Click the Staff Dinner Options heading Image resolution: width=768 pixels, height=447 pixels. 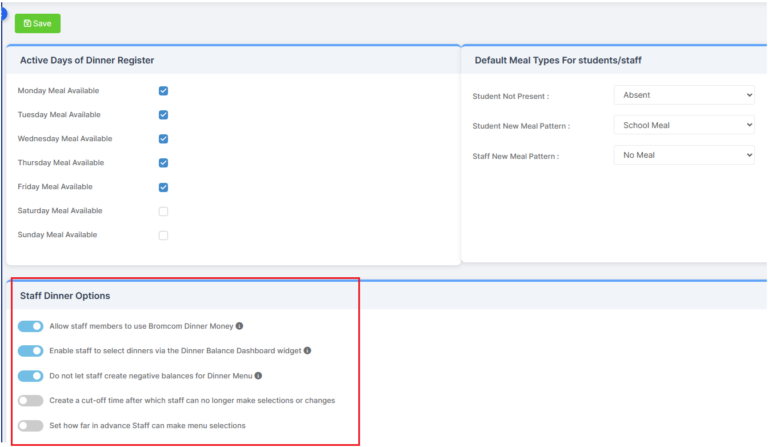point(65,296)
